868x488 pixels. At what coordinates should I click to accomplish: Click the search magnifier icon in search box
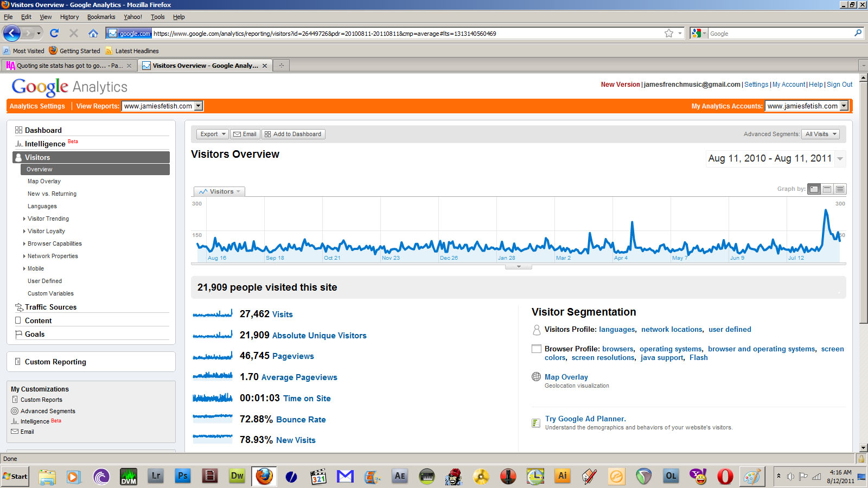858,33
